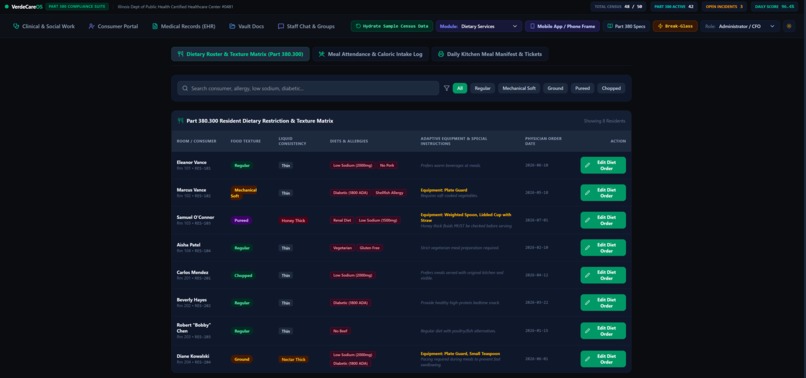Click the Part 380 Active counter
Image resolution: width=806 pixels, height=378 pixels.
tap(674, 7)
